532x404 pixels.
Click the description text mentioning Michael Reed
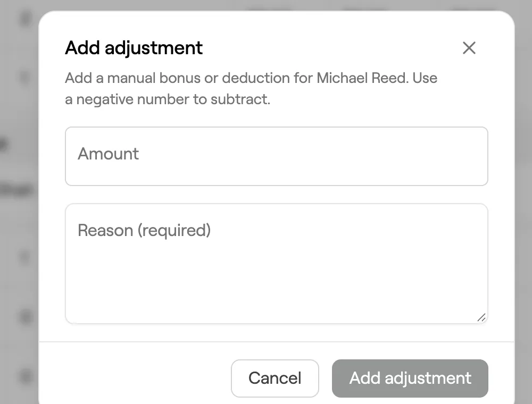(251, 88)
